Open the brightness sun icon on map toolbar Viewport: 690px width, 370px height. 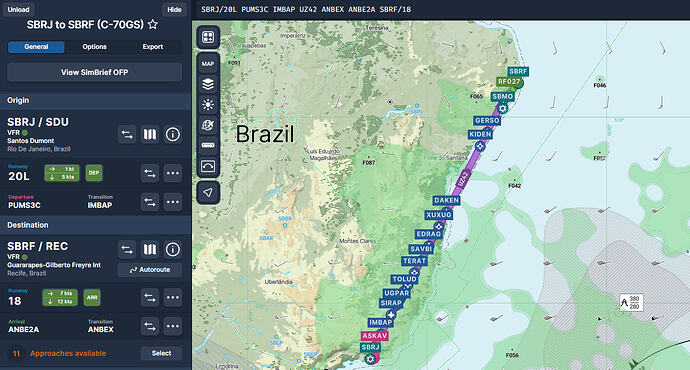[208, 105]
